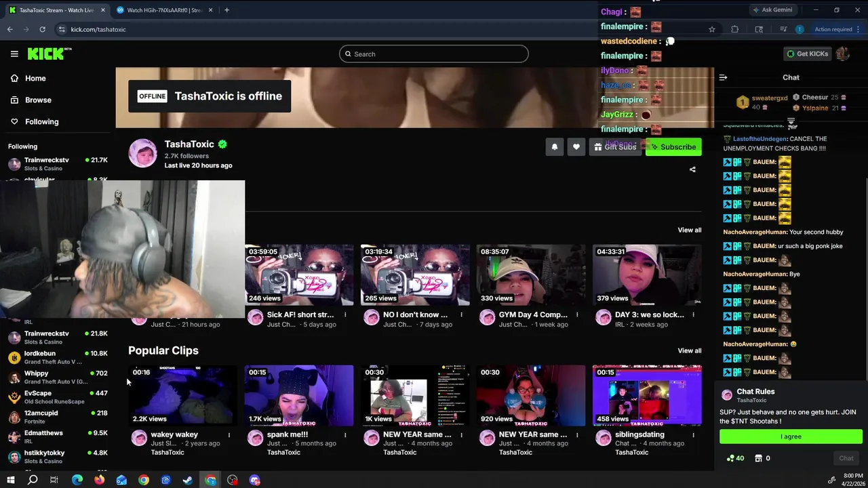Open the Chrome profile 'T' avatar
Viewport: 868px width, 488px height.
800,29
